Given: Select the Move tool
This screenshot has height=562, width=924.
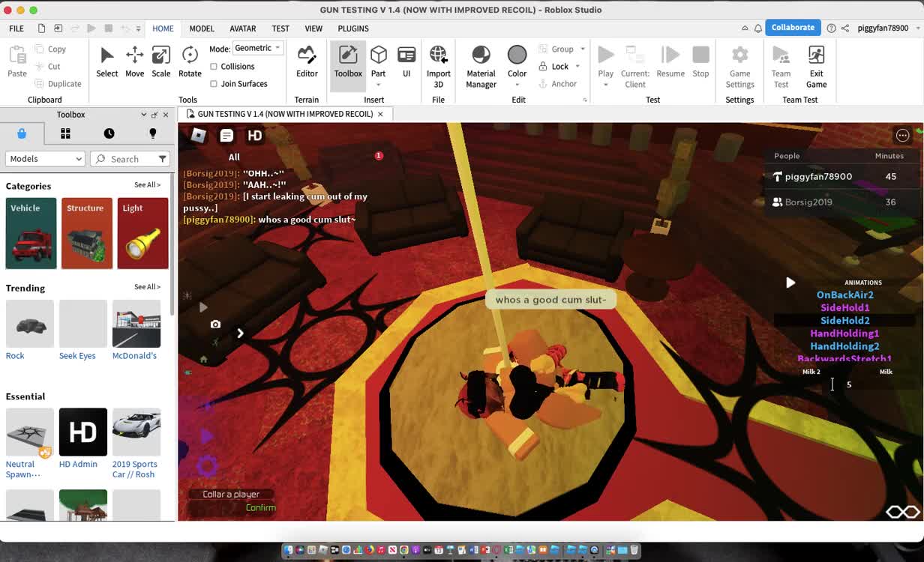Looking at the screenshot, I should tap(134, 61).
